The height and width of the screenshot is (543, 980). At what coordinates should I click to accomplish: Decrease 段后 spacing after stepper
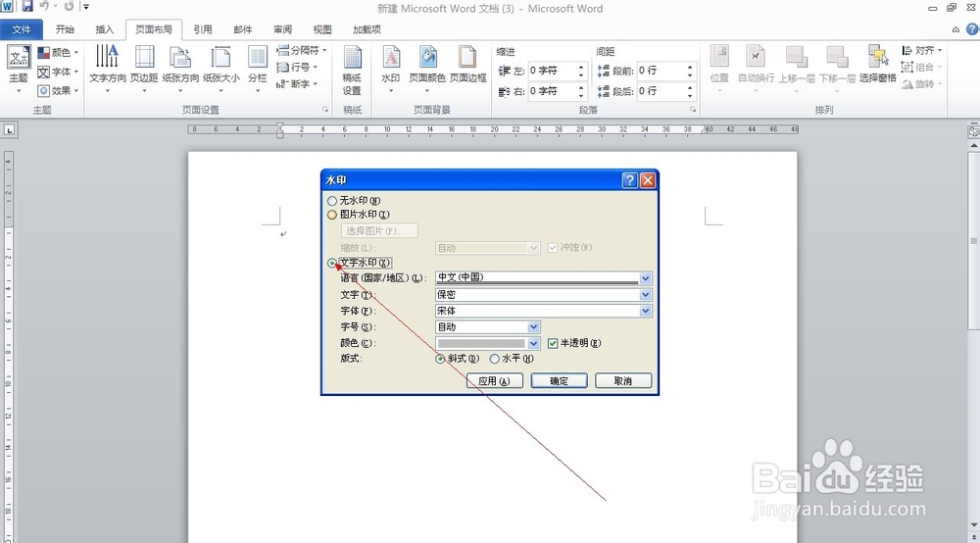pos(690,95)
